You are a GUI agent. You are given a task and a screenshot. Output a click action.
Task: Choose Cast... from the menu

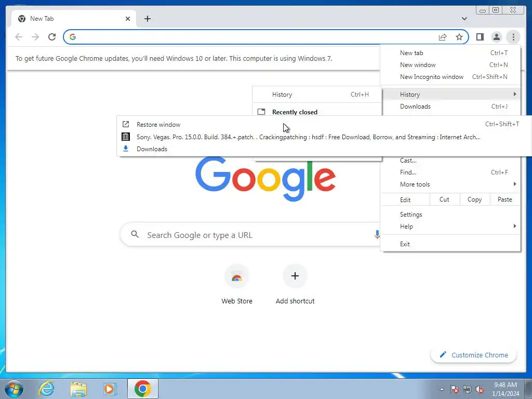click(450, 161)
